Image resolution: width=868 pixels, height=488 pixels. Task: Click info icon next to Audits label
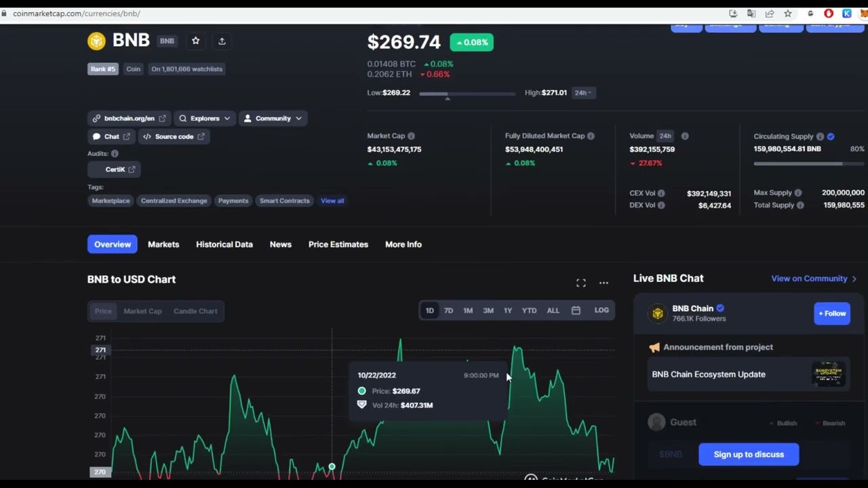pyautogui.click(x=115, y=154)
